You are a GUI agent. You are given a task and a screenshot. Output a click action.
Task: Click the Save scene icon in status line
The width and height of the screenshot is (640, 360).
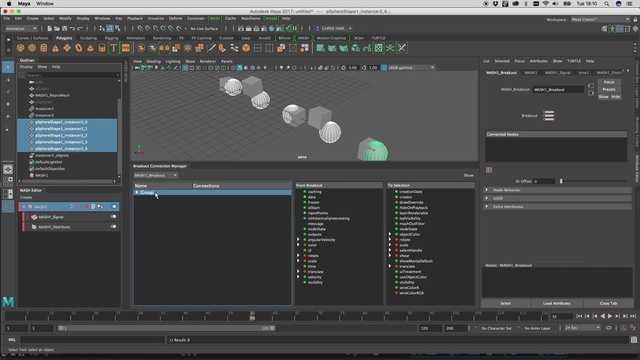[64, 29]
